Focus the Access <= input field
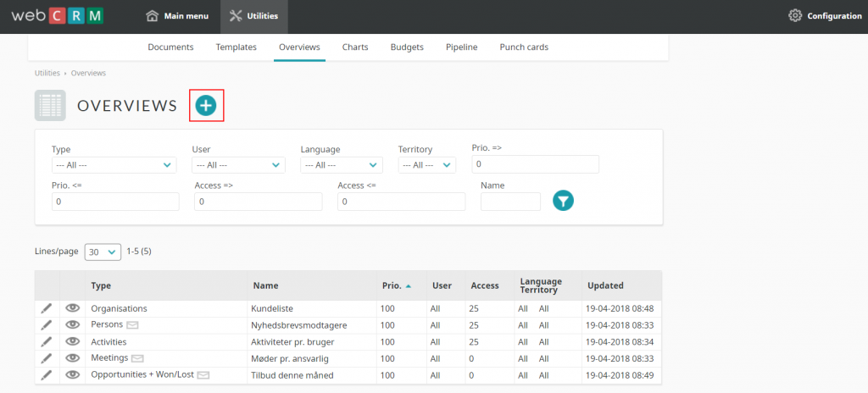868x393 pixels. (x=401, y=202)
